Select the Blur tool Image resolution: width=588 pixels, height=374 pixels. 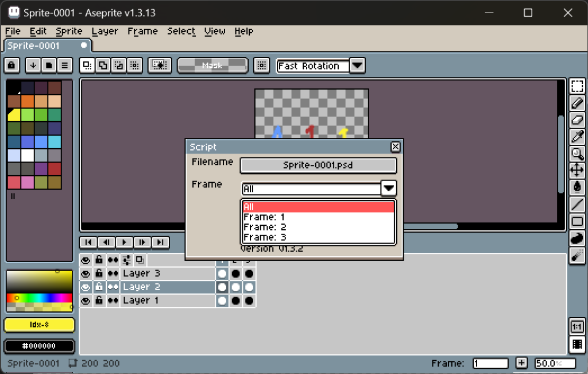[577, 255]
